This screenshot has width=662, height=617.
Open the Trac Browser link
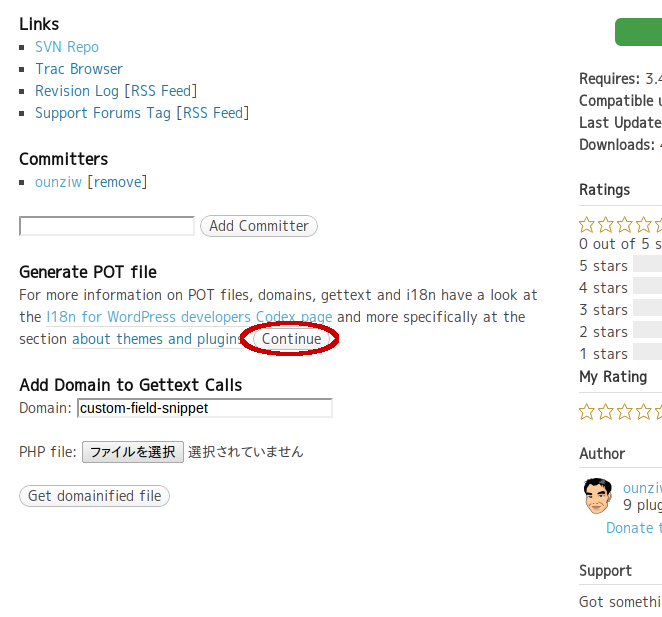click(x=79, y=69)
